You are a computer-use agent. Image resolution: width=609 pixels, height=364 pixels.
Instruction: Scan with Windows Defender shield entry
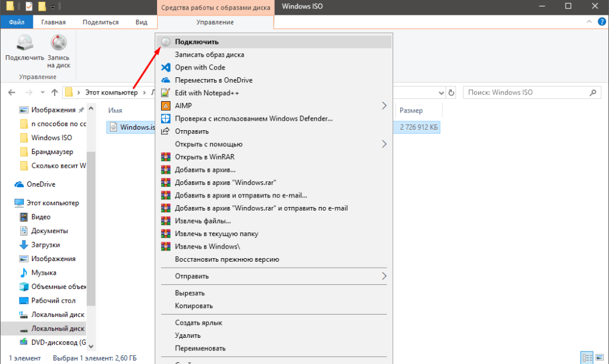click(x=253, y=118)
